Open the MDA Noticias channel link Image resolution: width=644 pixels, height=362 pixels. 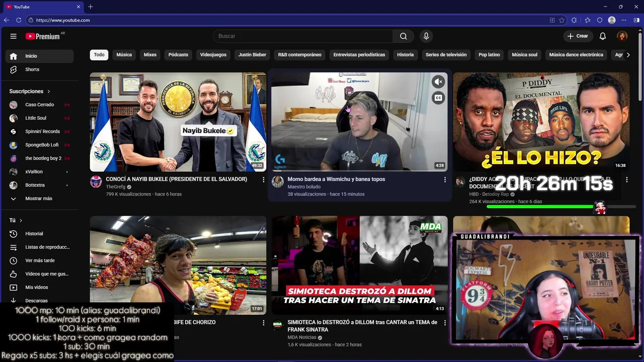click(x=302, y=337)
